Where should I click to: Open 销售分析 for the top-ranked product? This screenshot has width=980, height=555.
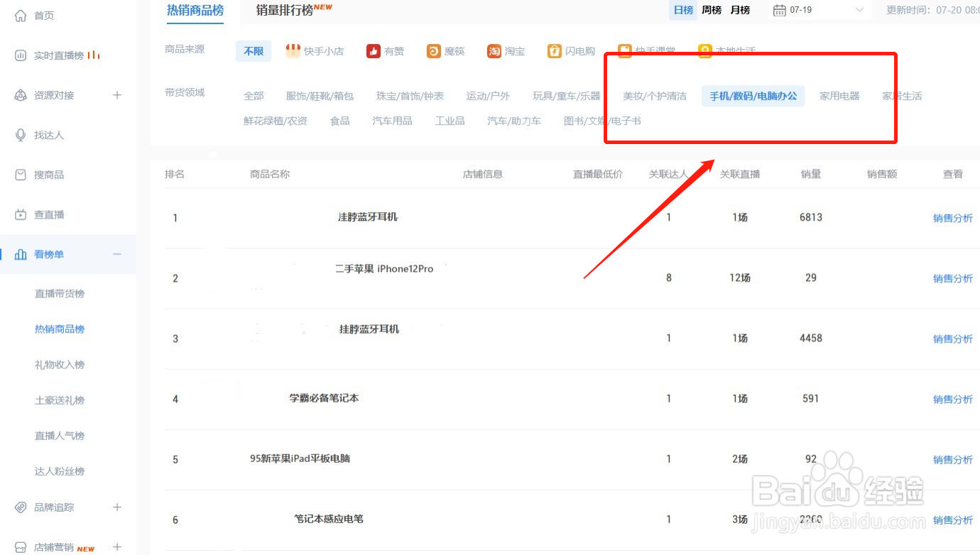(953, 218)
